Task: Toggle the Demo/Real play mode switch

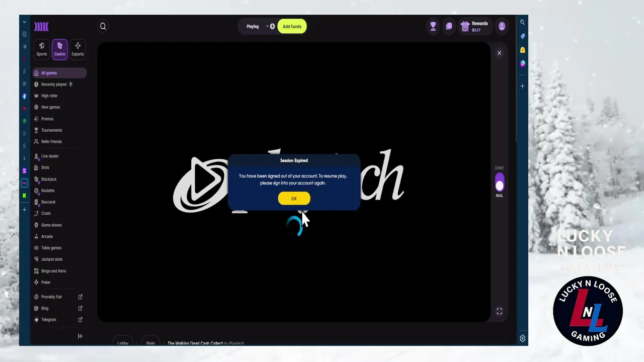Action: click(x=499, y=182)
